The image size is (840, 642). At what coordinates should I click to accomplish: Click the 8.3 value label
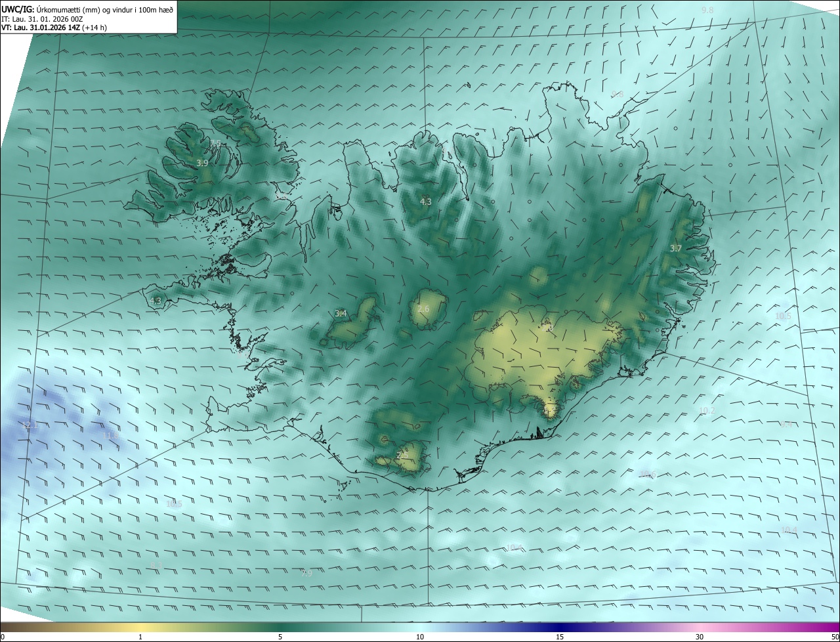point(156,565)
